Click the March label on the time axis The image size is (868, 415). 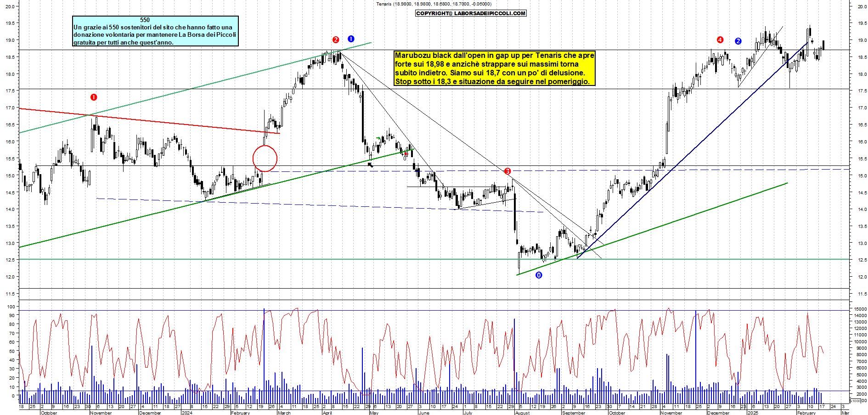284,413
